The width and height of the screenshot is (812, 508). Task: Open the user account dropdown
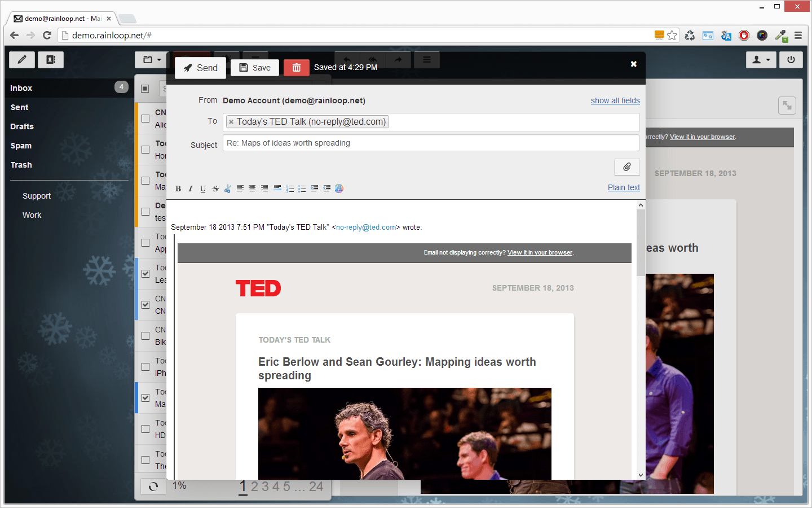(x=761, y=60)
